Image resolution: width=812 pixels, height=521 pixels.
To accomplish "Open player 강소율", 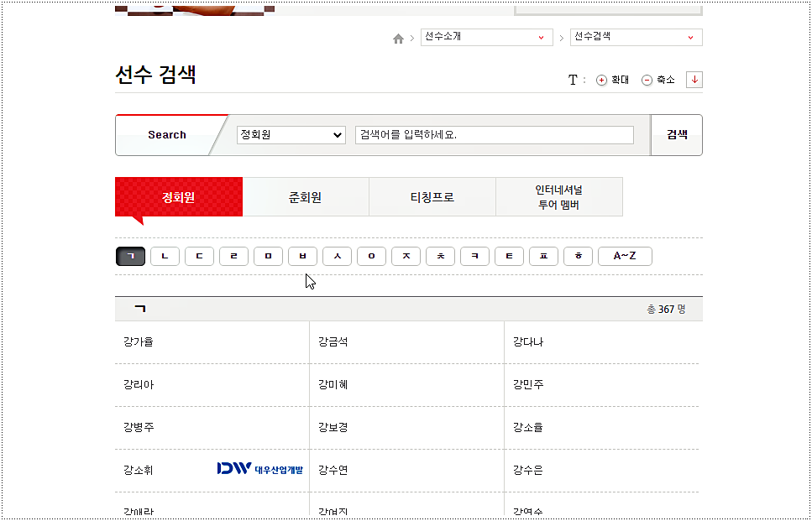I will 528,428.
